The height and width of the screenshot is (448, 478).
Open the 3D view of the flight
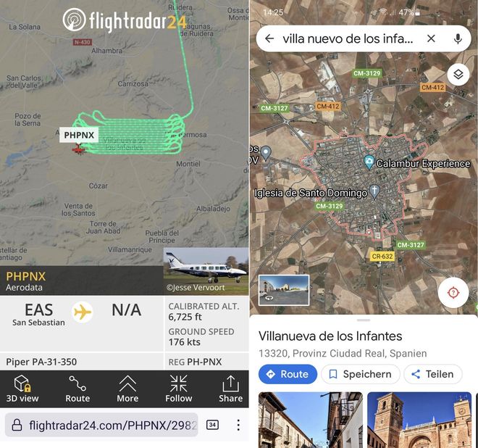tap(22, 389)
